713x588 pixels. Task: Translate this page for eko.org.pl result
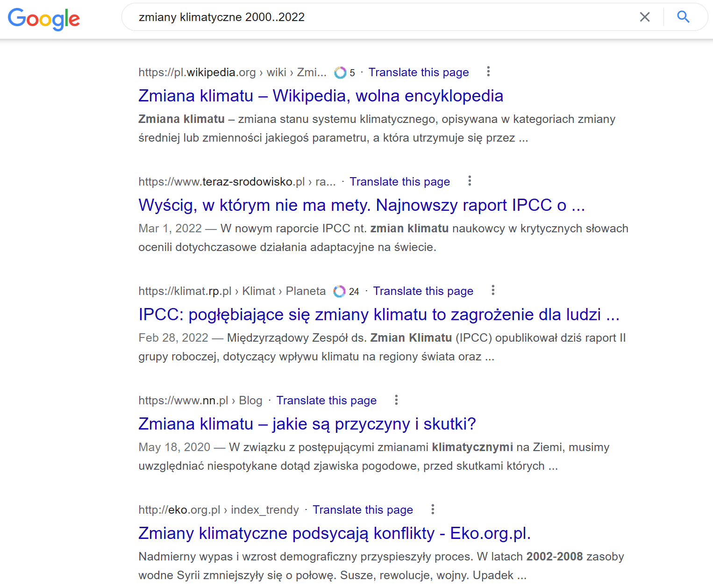(x=363, y=510)
